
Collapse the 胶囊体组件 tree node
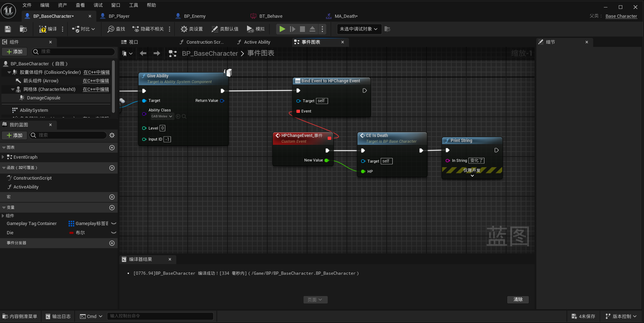[x=9, y=72]
